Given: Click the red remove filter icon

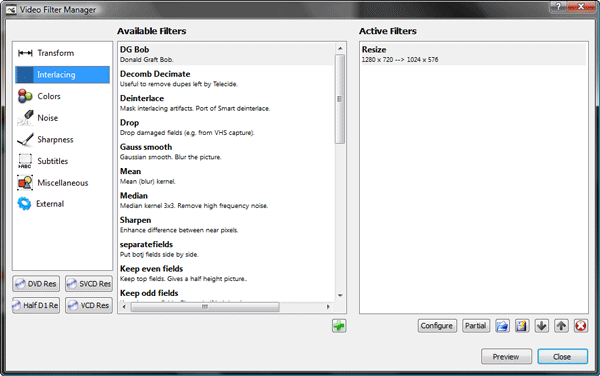Looking at the screenshot, I should tap(580, 326).
